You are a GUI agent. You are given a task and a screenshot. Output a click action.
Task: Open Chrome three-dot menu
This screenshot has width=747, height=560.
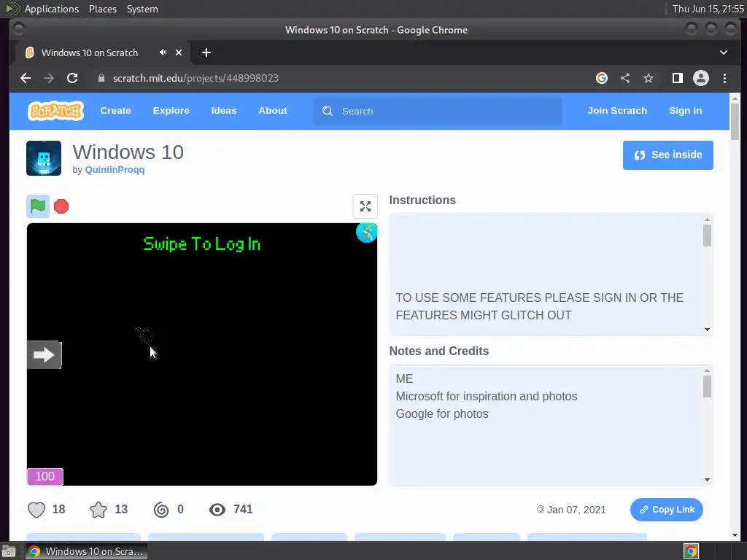[724, 78]
